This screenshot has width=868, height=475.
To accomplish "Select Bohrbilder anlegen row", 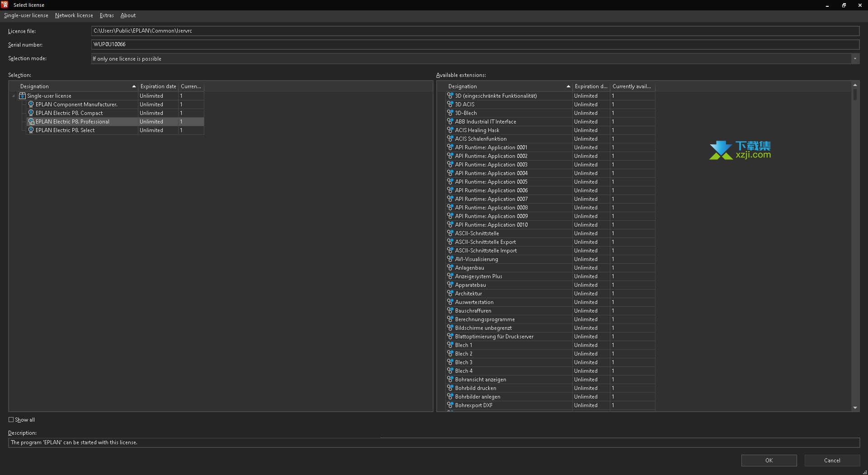I will tap(550, 397).
